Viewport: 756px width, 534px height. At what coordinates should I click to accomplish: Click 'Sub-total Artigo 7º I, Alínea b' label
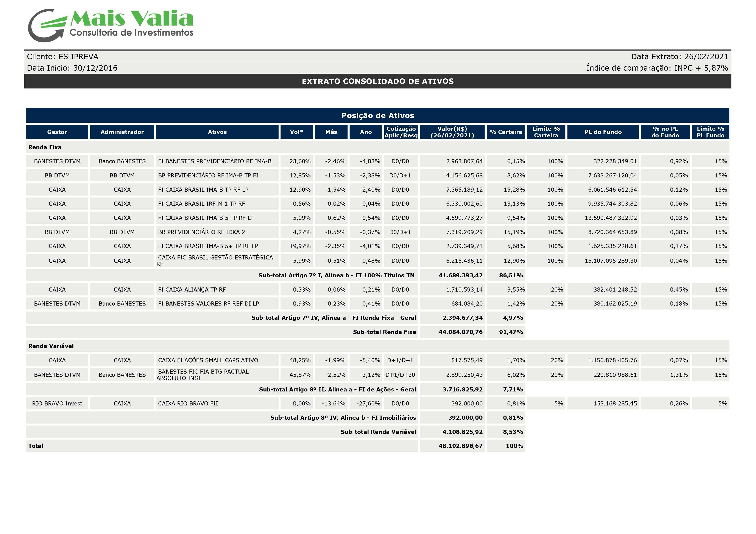click(x=336, y=275)
